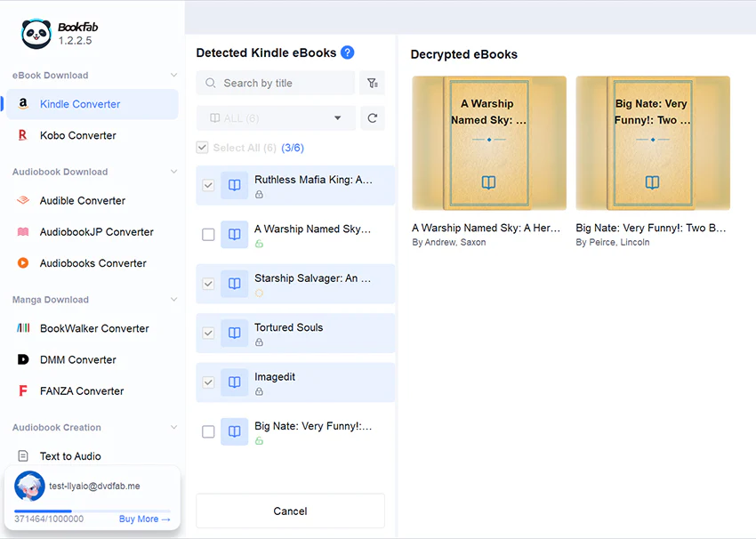The image size is (756, 539).
Task: Click the credits usage progress bar
Action: [x=92, y=511]
